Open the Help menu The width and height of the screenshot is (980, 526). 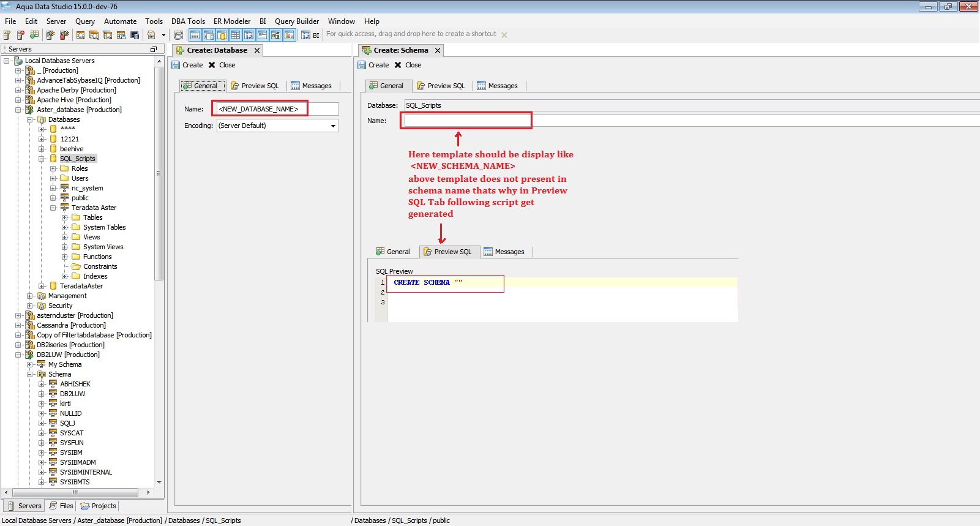372,21
